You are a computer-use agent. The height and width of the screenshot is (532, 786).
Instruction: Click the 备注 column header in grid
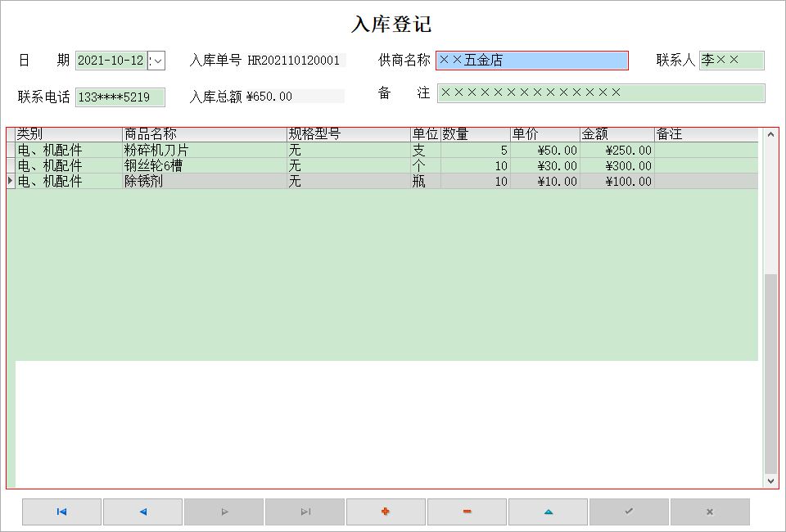[x=707, y=134]
